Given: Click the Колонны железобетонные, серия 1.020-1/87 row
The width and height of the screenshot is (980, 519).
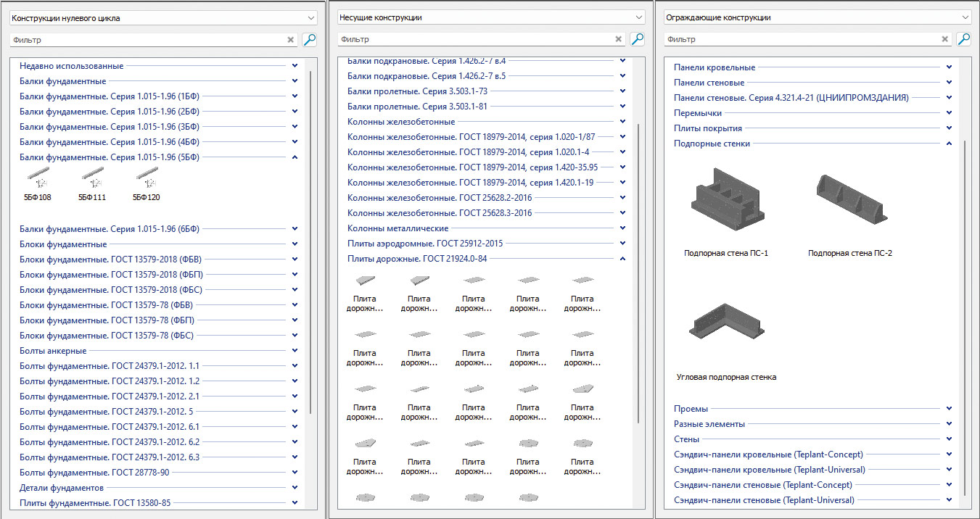Looking at the screenshot, I should (x=487, y=137).
